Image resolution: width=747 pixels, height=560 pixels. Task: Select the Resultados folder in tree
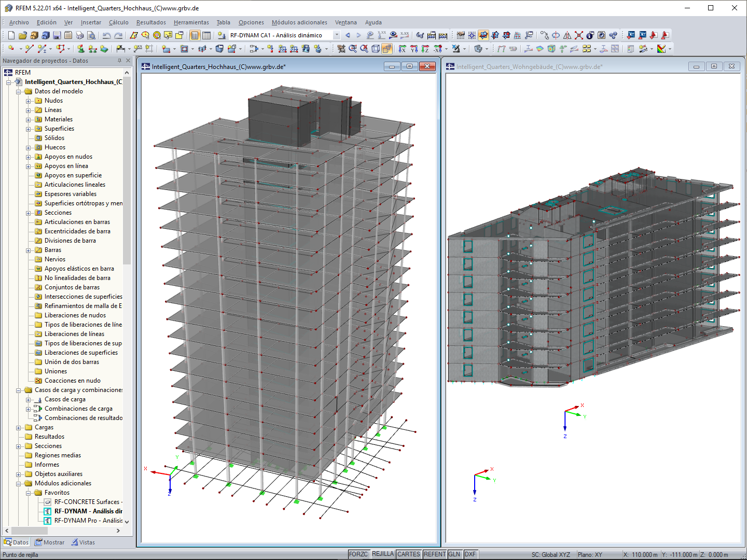point(49,437)
